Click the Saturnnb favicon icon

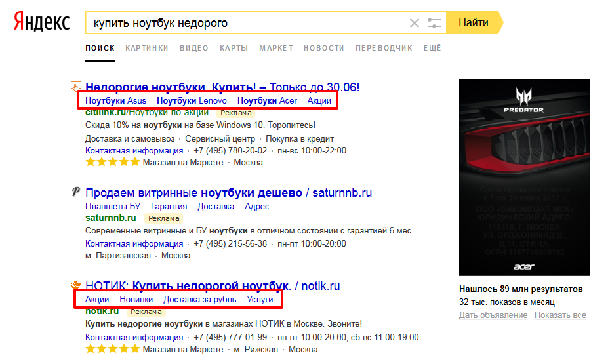click(76, 192)
